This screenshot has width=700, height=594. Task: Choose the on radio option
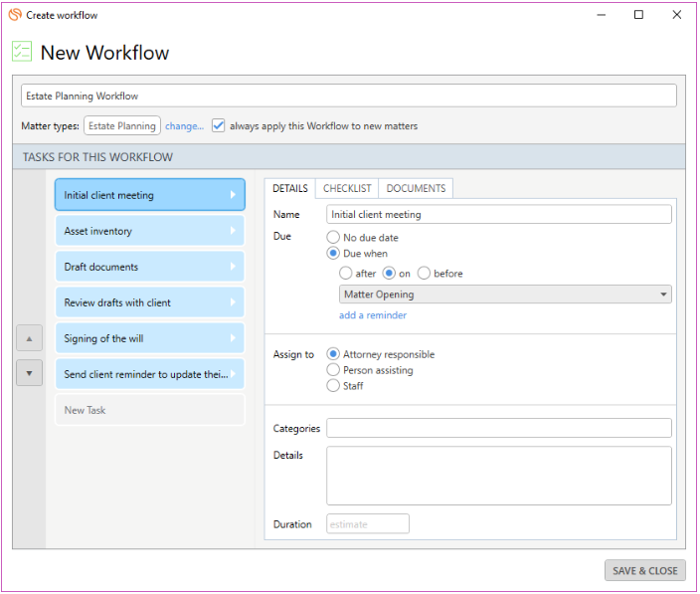pyautogui.click(x=389, y=273)
